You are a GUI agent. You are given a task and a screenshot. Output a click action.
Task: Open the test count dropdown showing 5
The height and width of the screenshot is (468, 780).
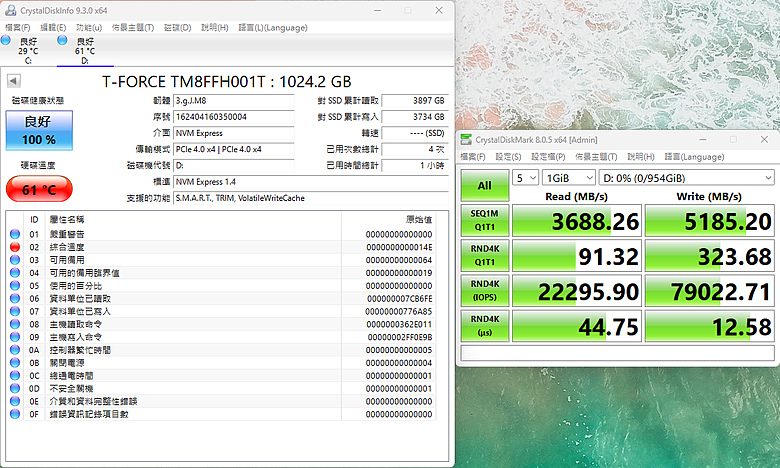525,178
